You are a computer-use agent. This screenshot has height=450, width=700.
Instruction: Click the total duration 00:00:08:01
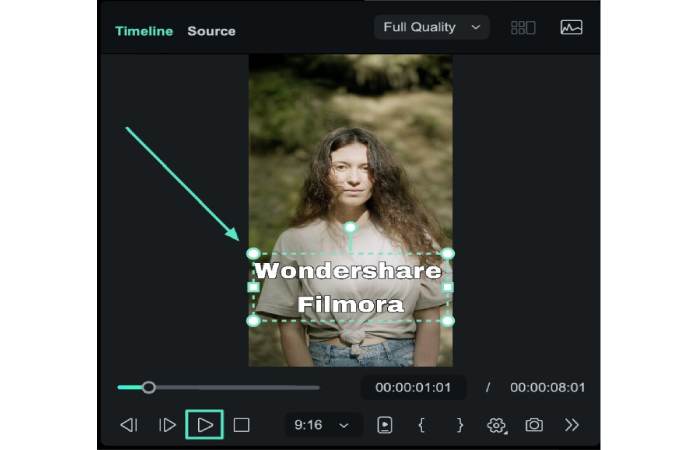[547, 388]
